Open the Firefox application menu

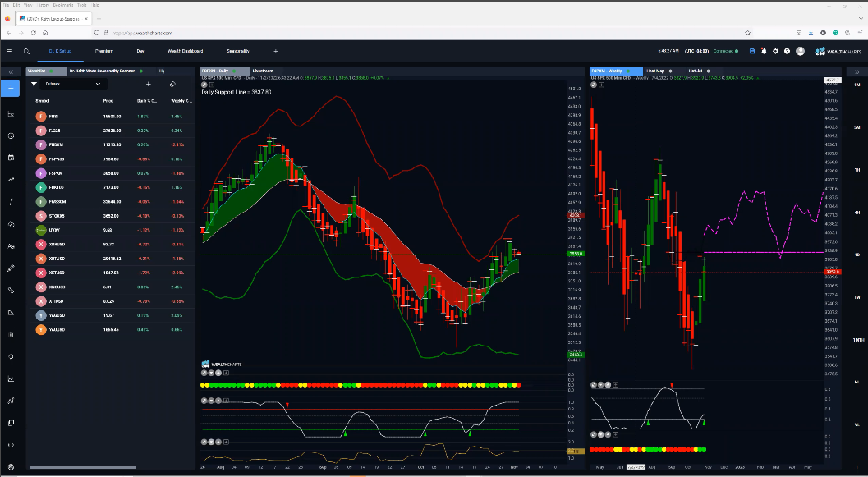click(x=861, y=33)
